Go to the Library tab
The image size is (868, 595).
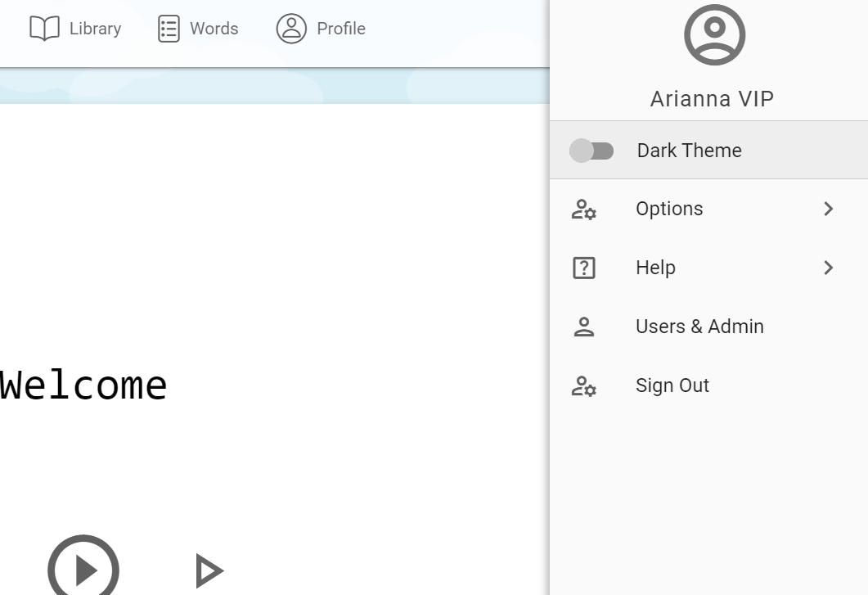coord(75,29)
